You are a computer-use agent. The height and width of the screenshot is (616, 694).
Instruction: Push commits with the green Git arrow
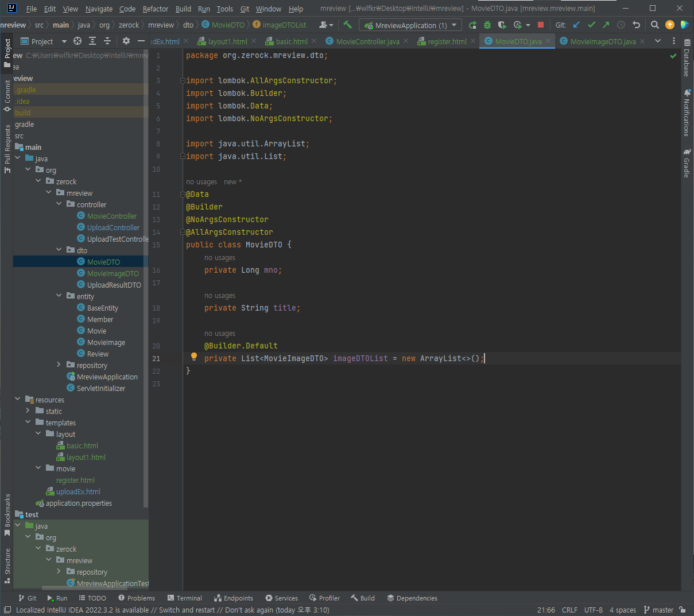point(606,25)
